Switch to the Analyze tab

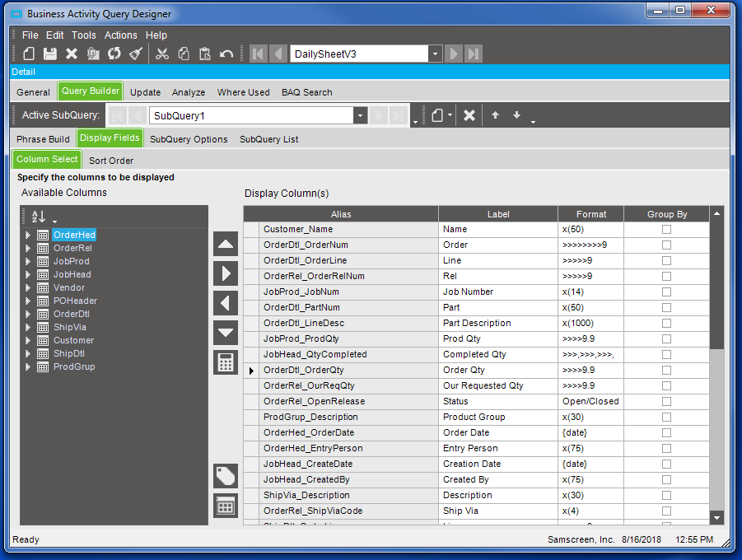pos(189,92)
